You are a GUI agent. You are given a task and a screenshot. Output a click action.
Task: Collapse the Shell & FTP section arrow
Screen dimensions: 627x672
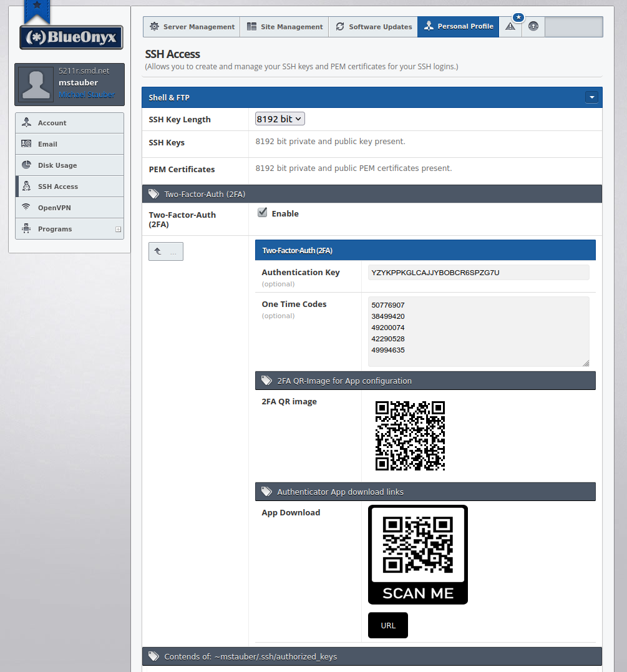tap(592, 97)
